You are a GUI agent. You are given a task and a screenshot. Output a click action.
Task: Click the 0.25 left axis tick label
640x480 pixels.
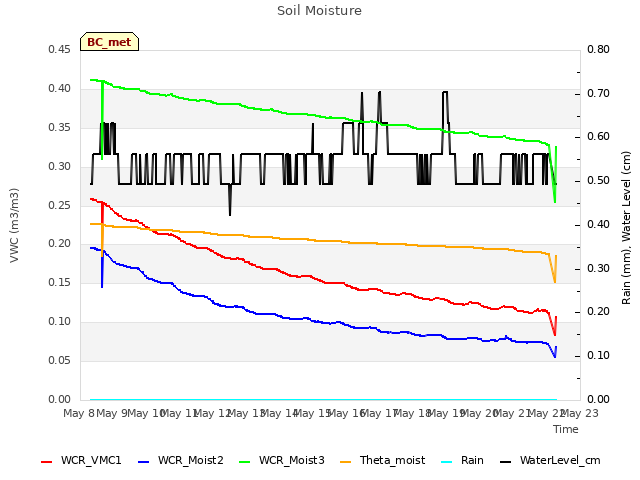(59, 205)
